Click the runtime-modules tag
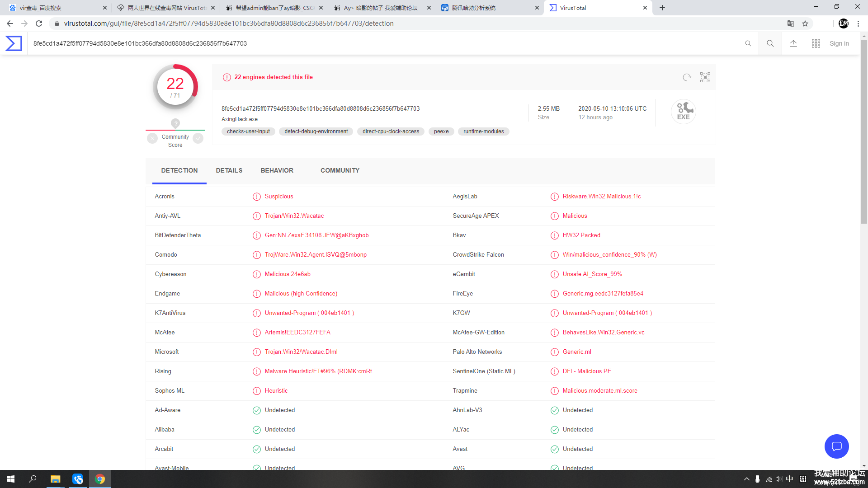 483,131
